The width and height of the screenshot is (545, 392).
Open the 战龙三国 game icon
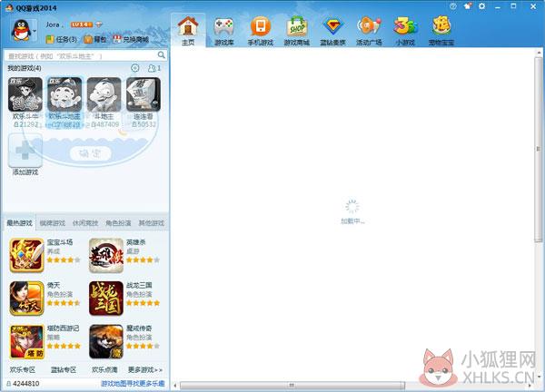click(x=106, y=299)
